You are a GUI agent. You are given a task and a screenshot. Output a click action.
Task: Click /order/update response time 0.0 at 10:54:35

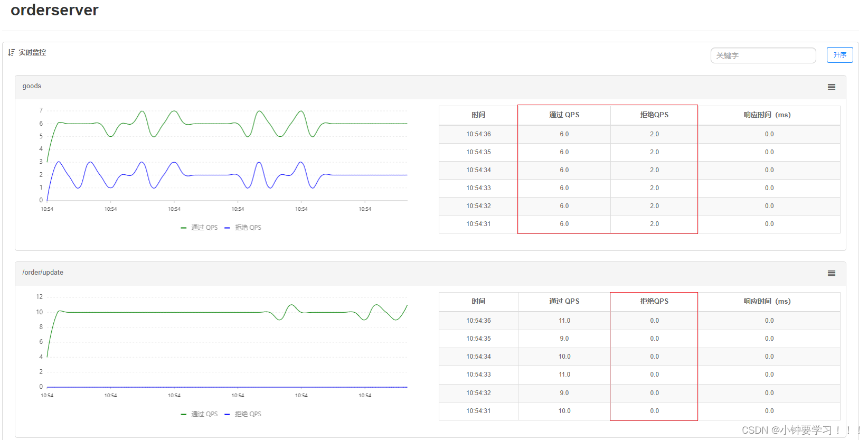click(769, 339)
